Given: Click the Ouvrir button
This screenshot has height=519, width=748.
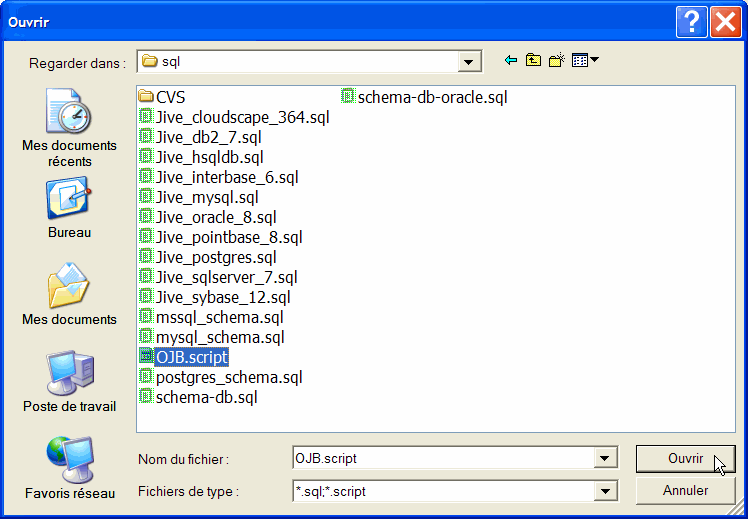Looking at the screenshot, I should coord(686,459).
